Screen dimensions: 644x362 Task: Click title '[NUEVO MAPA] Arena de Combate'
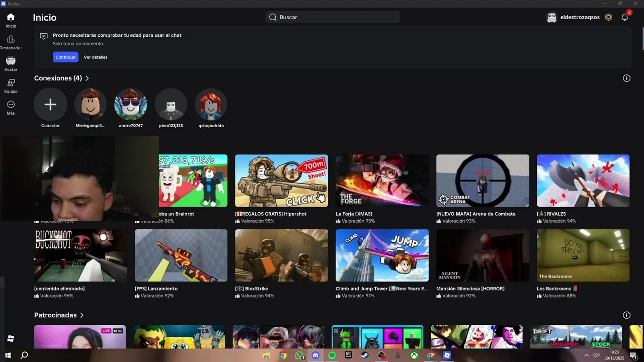pyautogui.click(x=476, y=214)
